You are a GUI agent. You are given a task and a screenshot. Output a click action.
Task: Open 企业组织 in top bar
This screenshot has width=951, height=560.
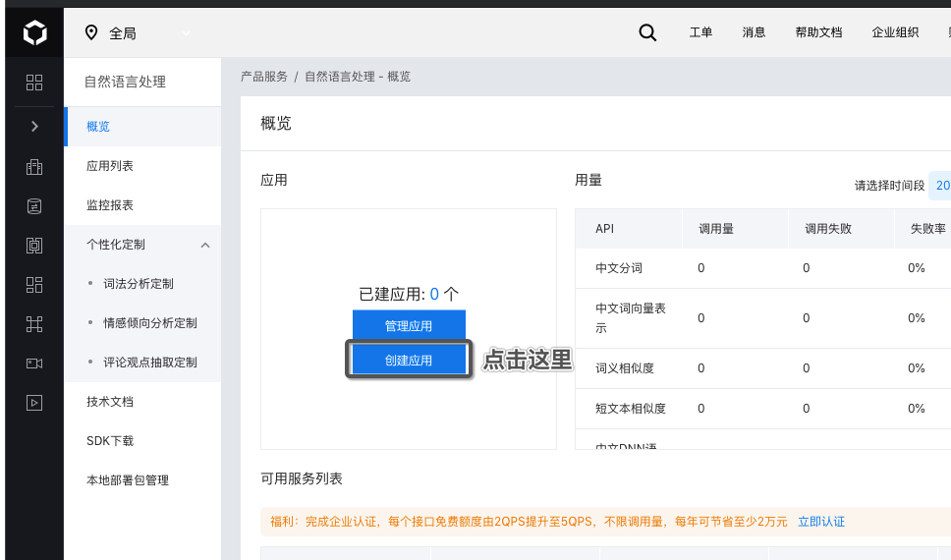tap(895, 32)
